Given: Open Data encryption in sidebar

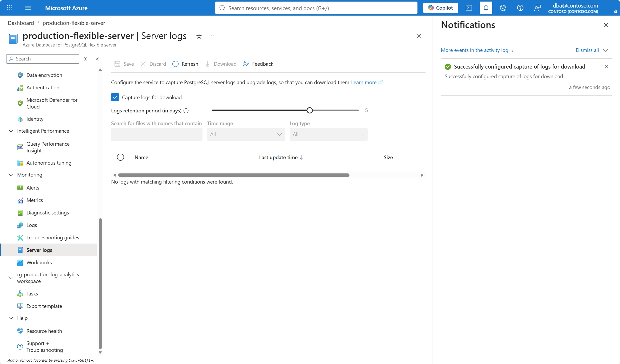Looking at the screenshot, I should 44,75.
